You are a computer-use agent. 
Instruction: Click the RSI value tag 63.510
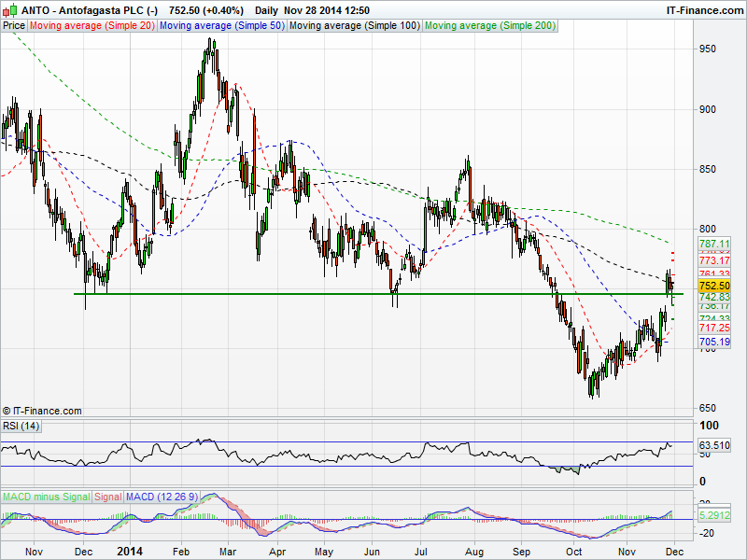pos(713,445)
